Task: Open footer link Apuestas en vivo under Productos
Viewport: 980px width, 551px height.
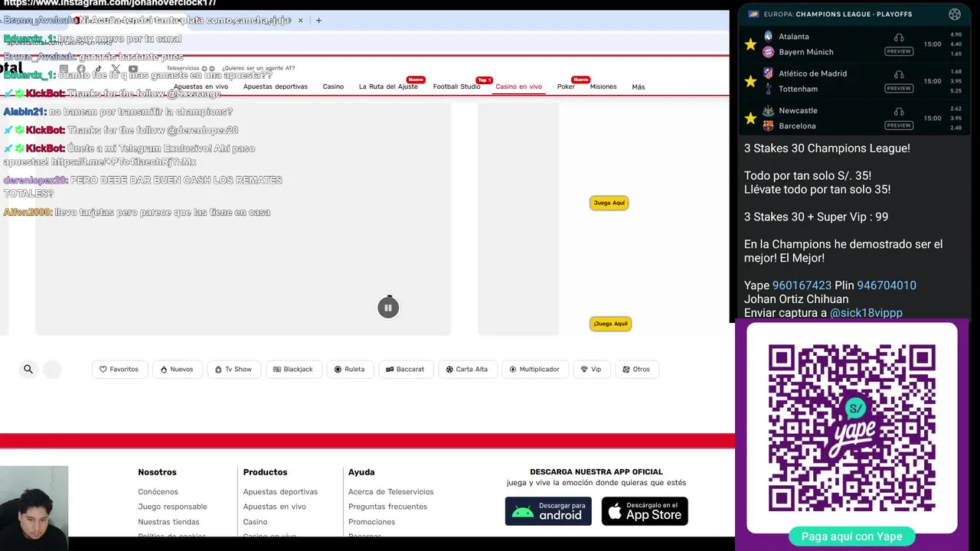Action: (x=274, y=507)
